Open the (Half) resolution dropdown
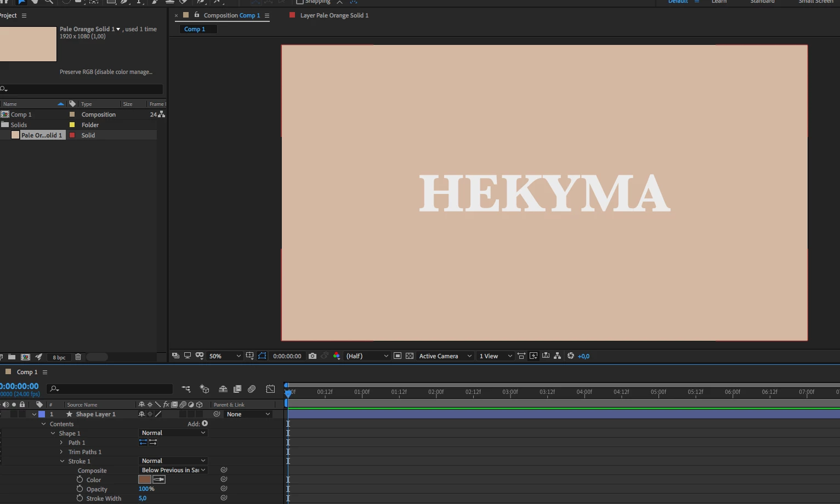Viewport: 840px width, 504px height. 367,356
